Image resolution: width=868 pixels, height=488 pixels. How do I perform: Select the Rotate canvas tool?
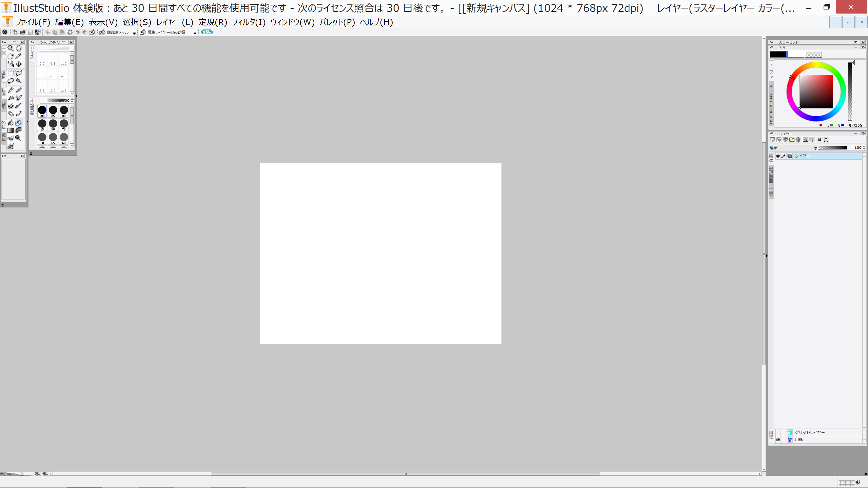pyautogui.click(x=11, y=56)
